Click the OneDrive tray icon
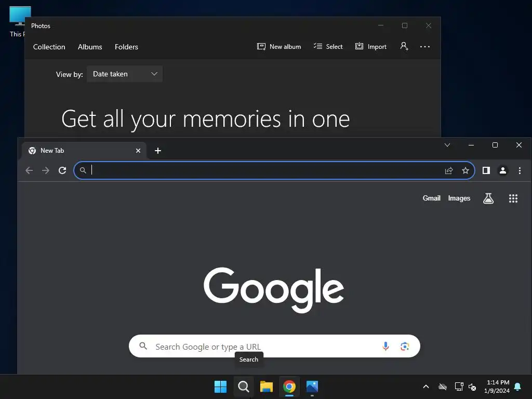This screenshot has height=399, width=532. tap(443, 387)
